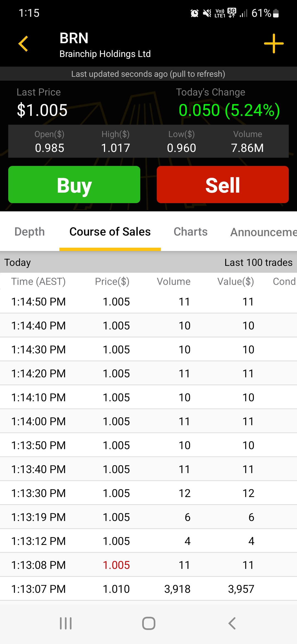
Task: Tap the 1:13:07 PM trade at 1.010
Action: [148, 589]
